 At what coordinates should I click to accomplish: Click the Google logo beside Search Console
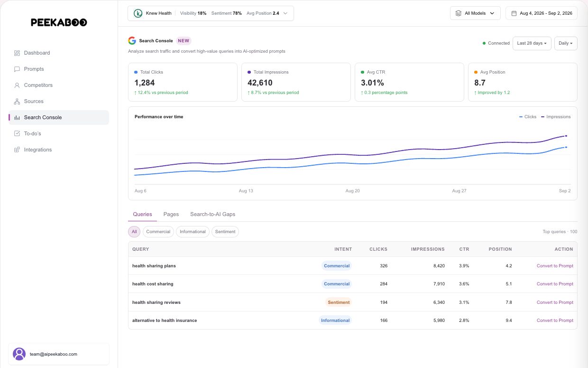[132, 41]
